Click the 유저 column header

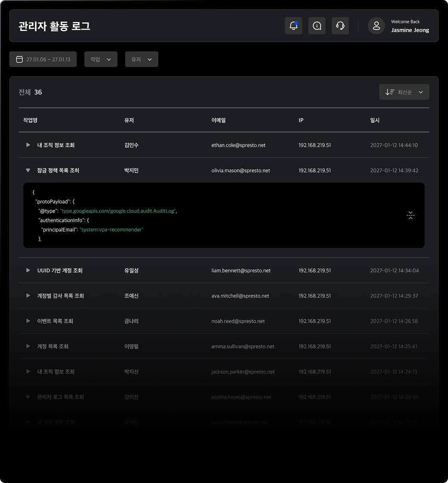[x=129, y=120]
